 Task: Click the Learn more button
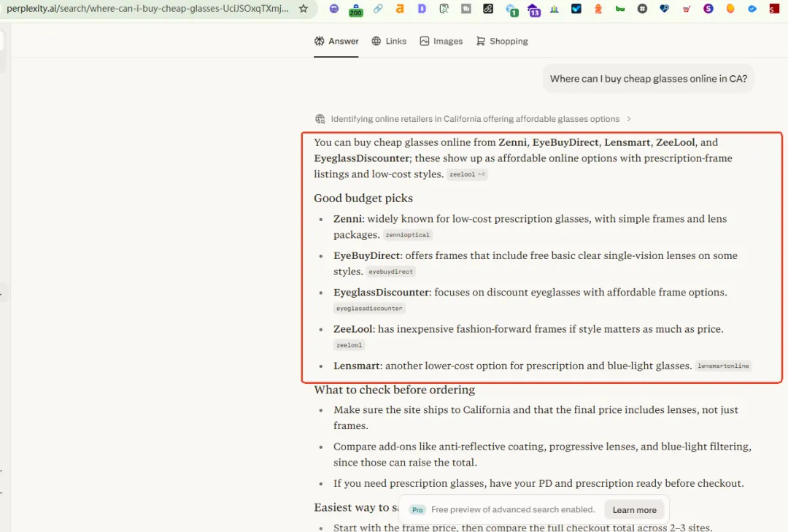point(634,510)
